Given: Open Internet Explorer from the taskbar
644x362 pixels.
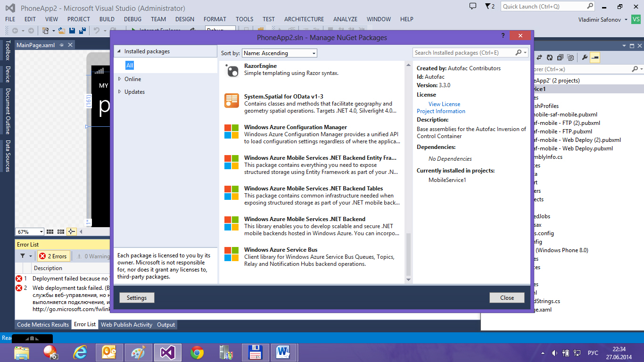Looking at the screenshot, I should click(81, 352).
